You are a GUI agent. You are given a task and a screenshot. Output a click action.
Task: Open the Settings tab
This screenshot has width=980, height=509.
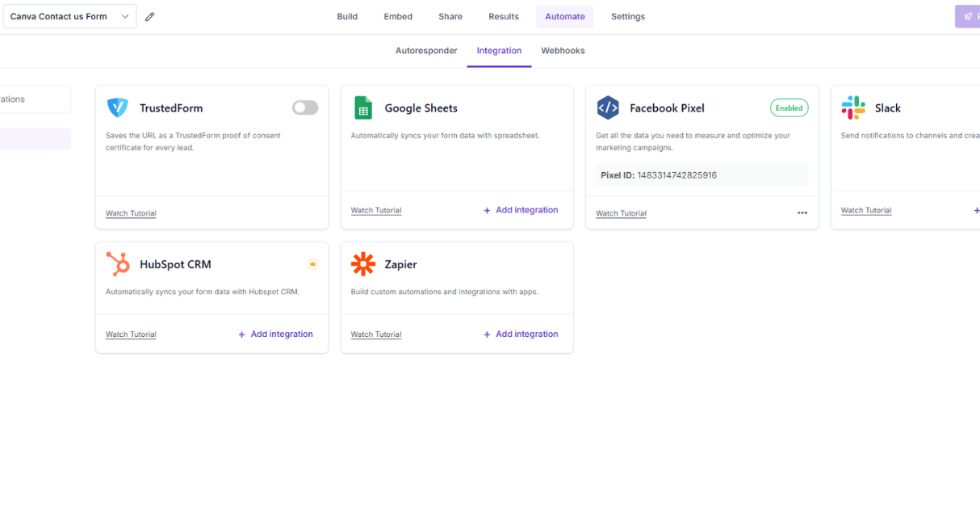[628, 16]
